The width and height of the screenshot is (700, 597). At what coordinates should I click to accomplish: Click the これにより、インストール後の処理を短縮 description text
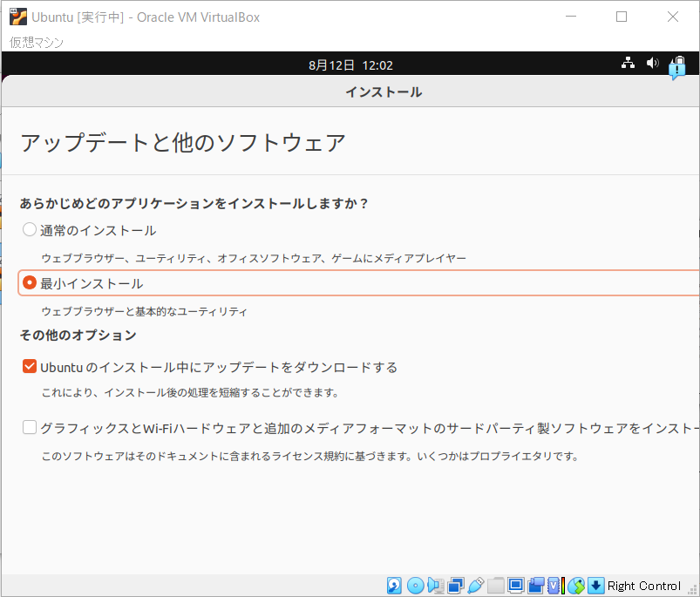[x=191, y=393]
